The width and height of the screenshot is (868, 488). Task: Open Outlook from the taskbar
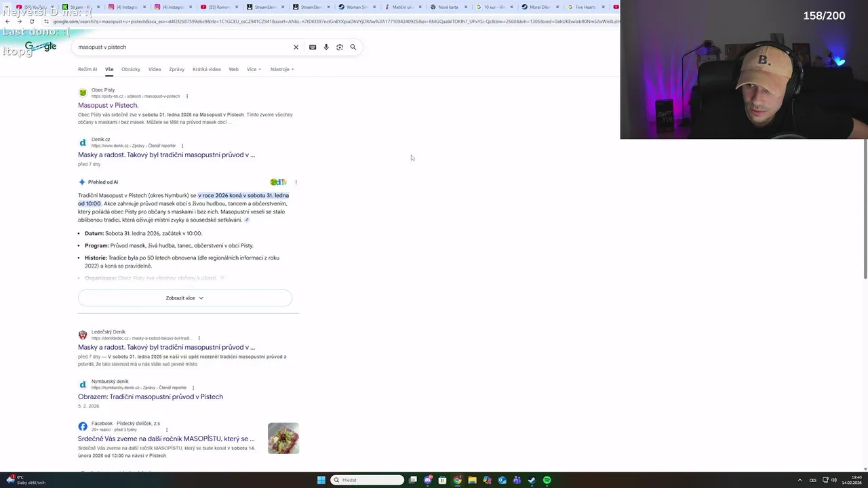coord(502,480)
